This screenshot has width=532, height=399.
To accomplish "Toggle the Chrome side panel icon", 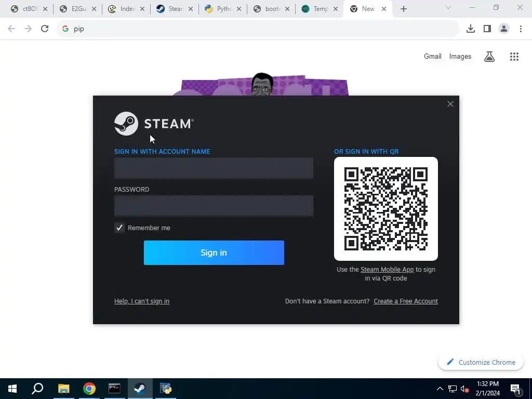I will click(x=487, y=29).
